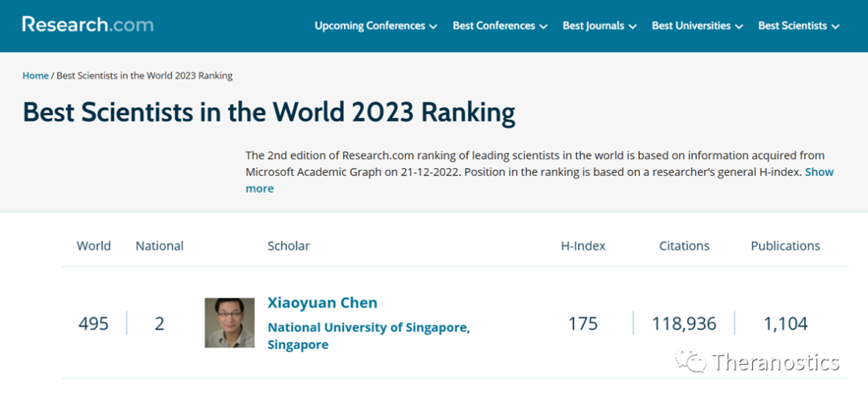Expand the Best Universities menu

[697, 26]
